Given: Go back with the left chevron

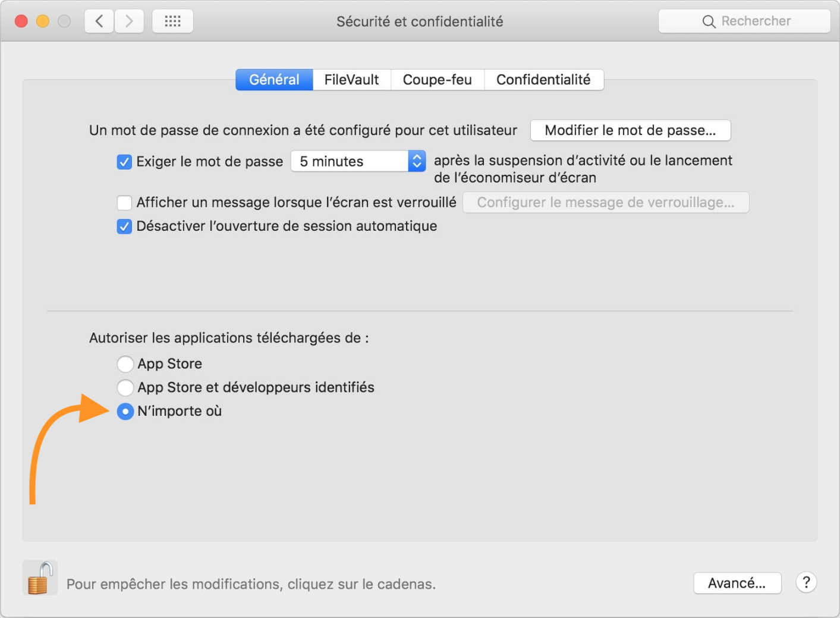Looking at the screenshot, I should 99,21.
